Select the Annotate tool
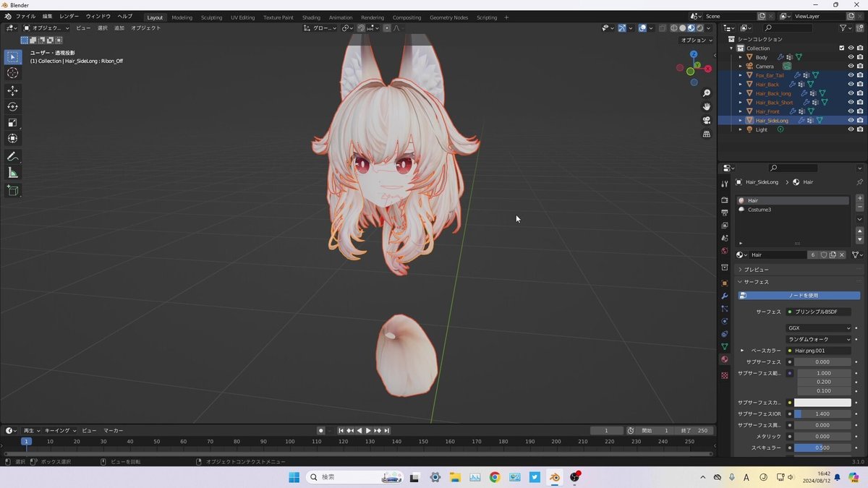 coord(12,156)
